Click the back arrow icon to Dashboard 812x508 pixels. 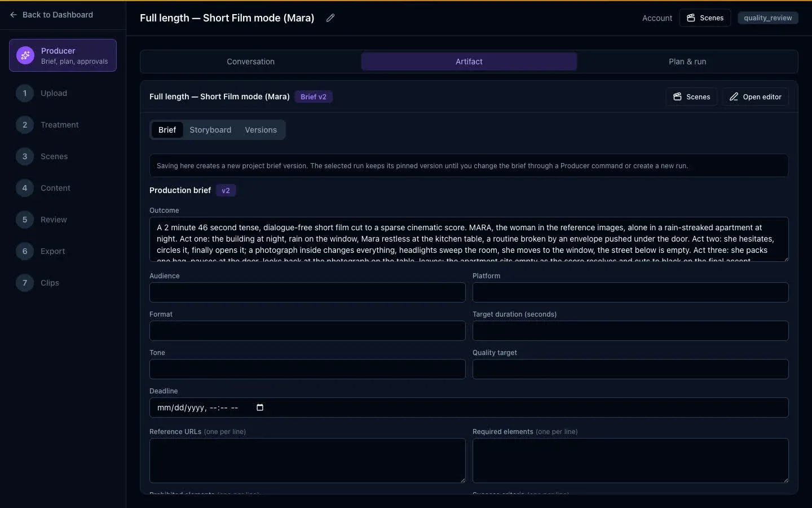14,15
